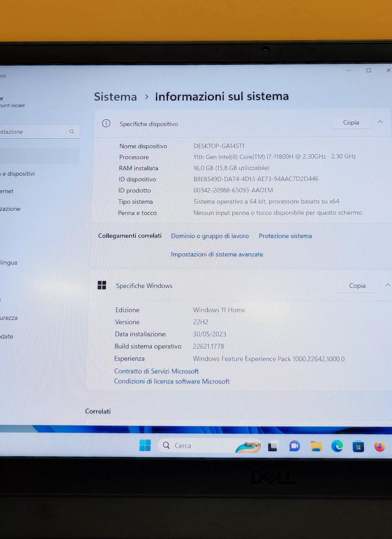Click the Task View taskbar icon
This screenshot has width=392, height=539.
(272, 447)
